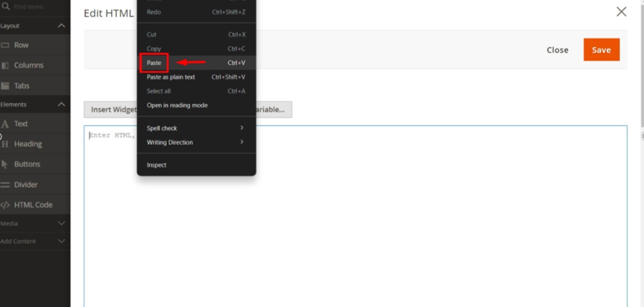Click the Row label in sidebar
Screen dimensions: 644x307
coord(21,45)
